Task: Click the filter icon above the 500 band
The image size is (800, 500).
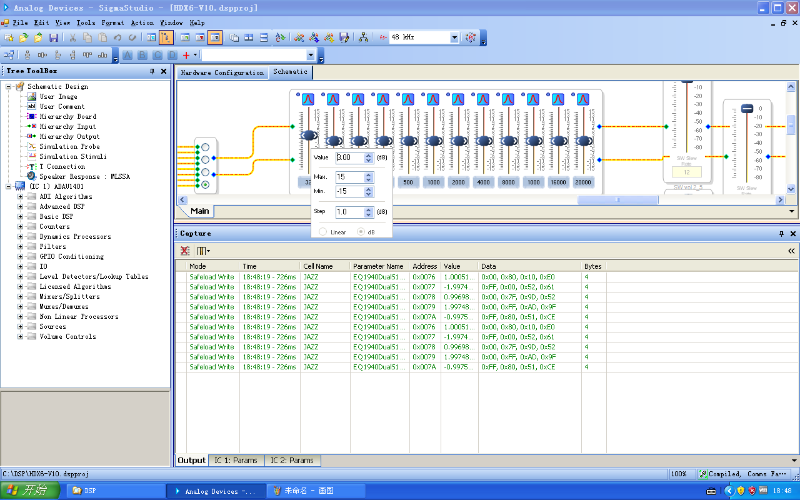Action: coord(408,99)
